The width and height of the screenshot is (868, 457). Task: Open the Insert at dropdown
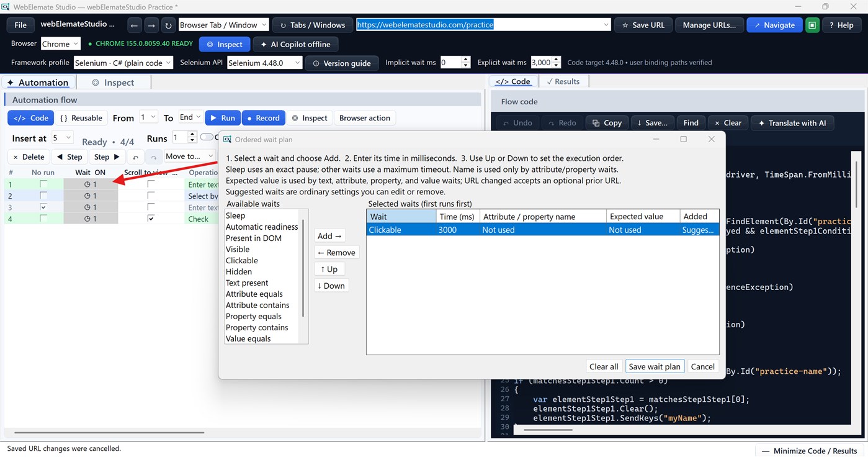coord(62,138)
